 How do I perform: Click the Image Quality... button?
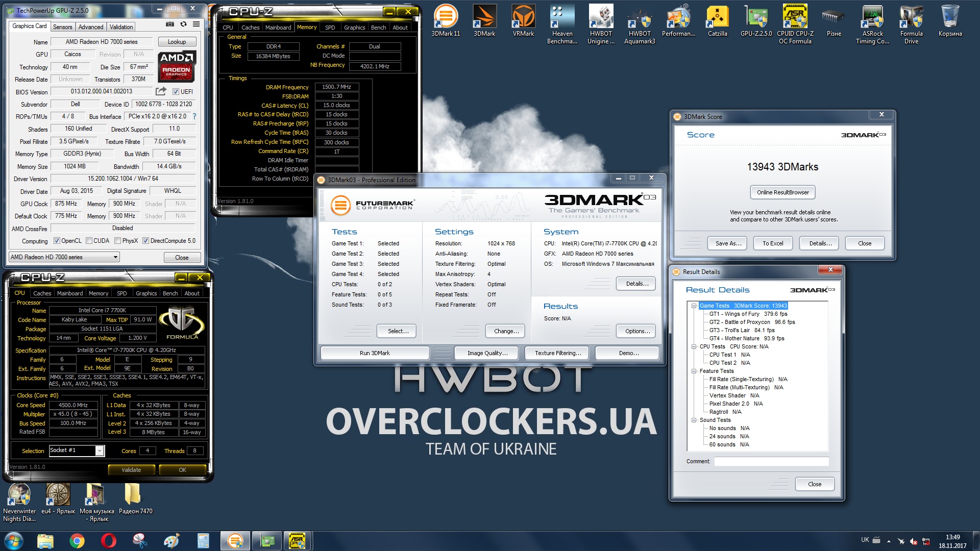point(487,353)
